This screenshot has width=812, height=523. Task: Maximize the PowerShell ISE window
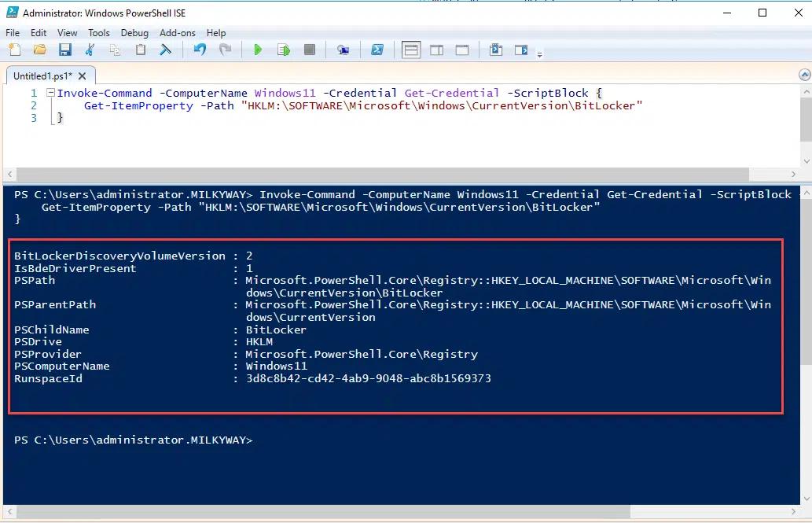pyautogui.click(x=762, y=13)
